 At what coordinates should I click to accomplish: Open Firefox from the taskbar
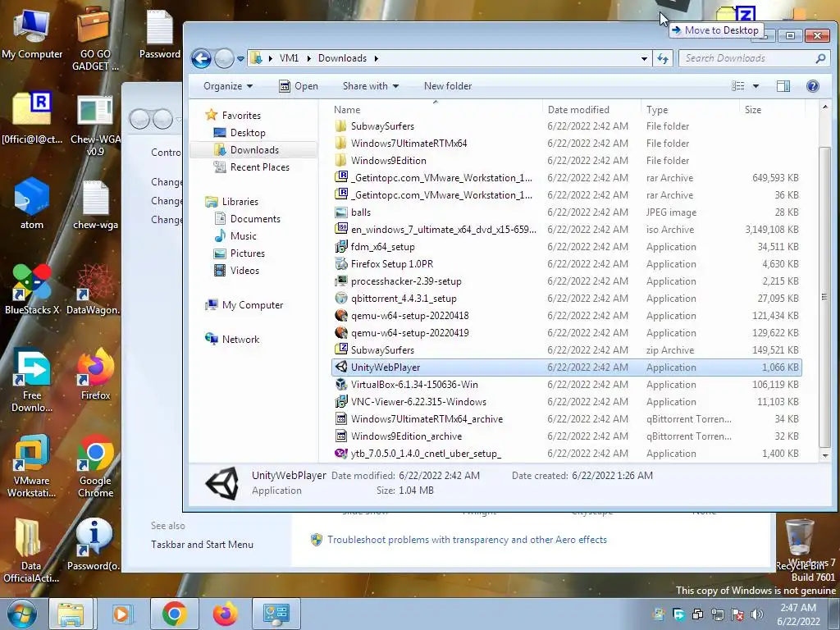tap(225, 614)
